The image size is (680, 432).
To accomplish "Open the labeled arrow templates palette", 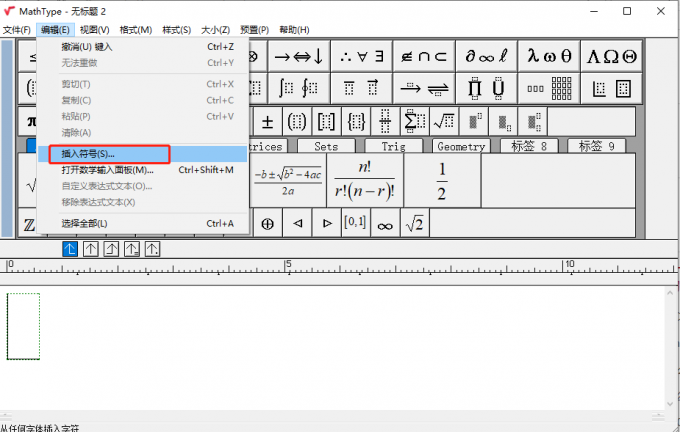I will [424, 88].
